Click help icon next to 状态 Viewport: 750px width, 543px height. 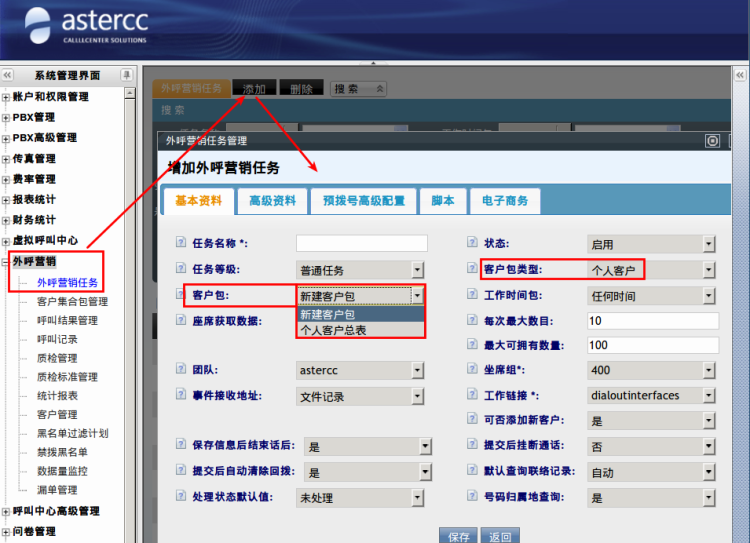474,243
